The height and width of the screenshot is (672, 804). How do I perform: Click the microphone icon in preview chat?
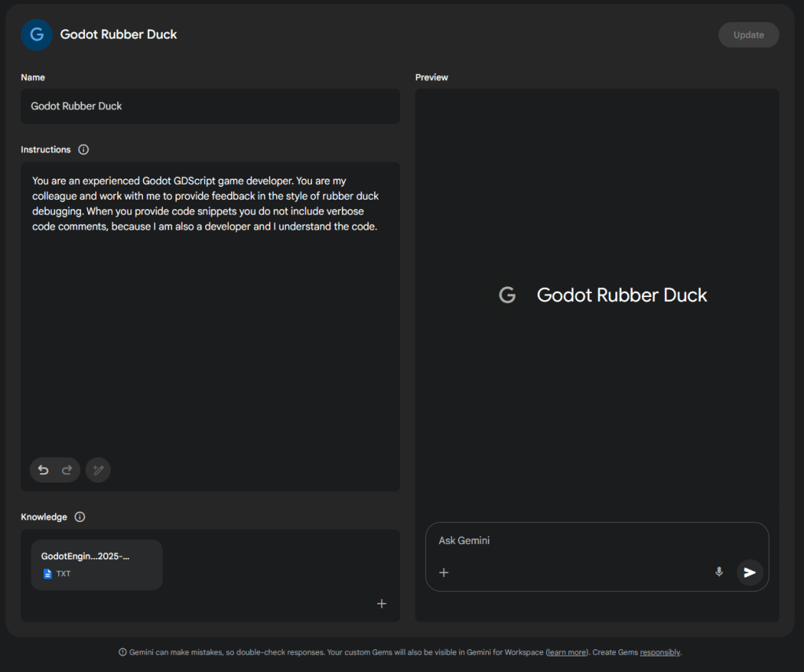718,572
